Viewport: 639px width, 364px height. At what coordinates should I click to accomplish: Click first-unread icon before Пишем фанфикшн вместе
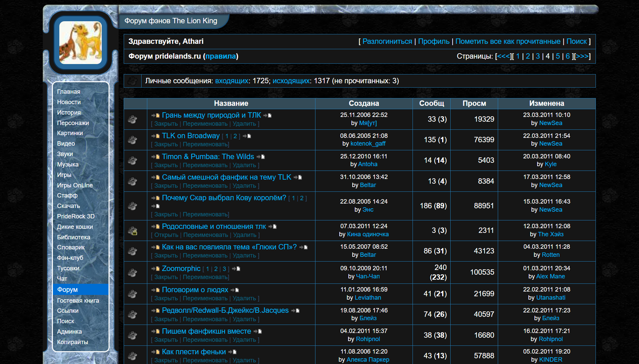click(x=155, y=331)
